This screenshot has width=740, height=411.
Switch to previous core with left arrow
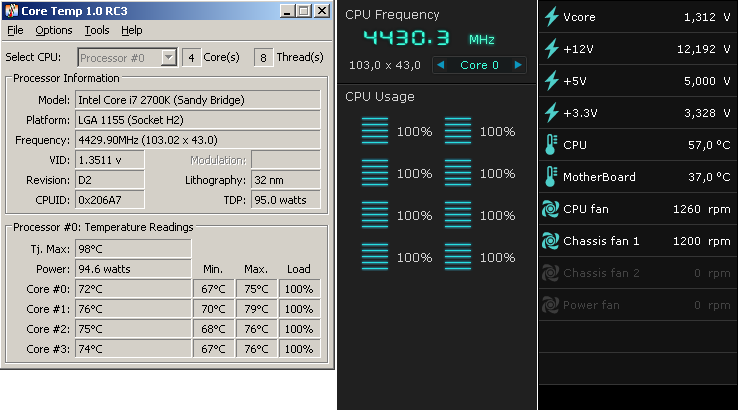pyautogui.click(x=440, y=65)
